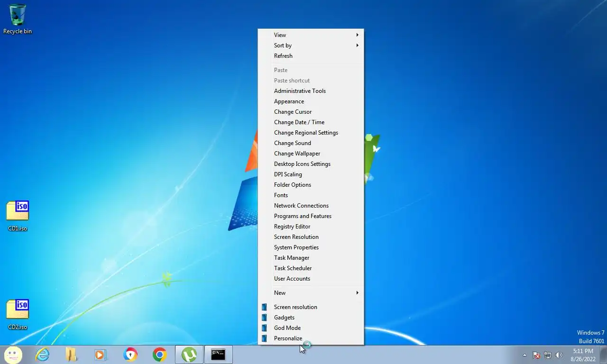607x364 pixels.
Task: Show hidden tray icons arrow
Action: [x=524, y=355]
